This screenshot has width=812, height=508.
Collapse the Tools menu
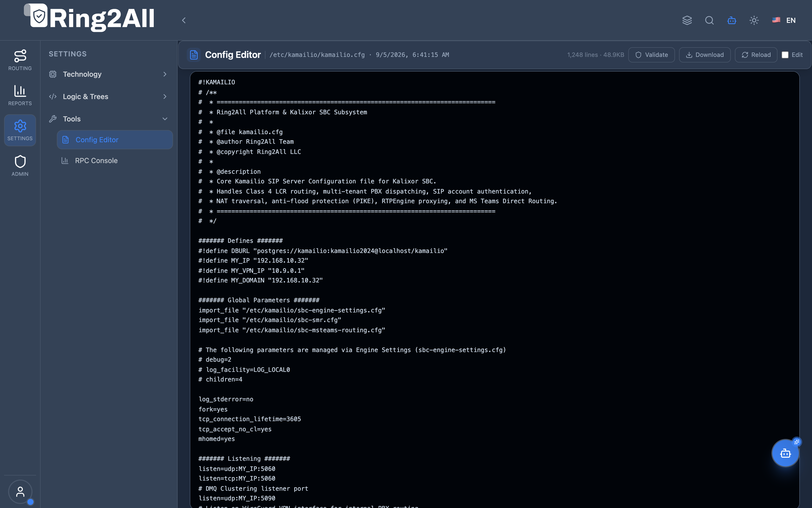(x=108, y=119)
